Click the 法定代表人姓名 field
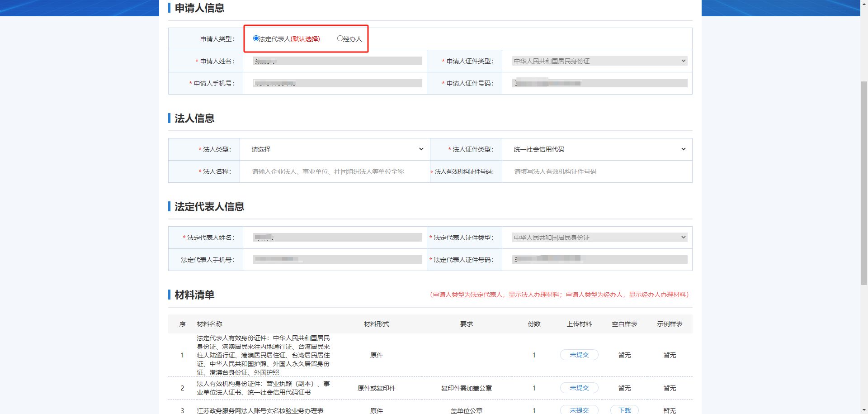This screenshot has height=414, width=868. (x=337, y=238)
